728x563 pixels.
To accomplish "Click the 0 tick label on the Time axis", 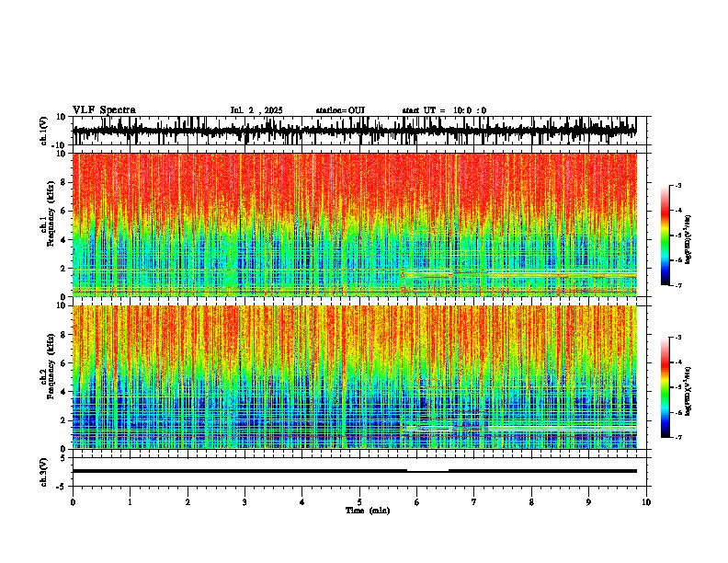I will tap(73, 502).
